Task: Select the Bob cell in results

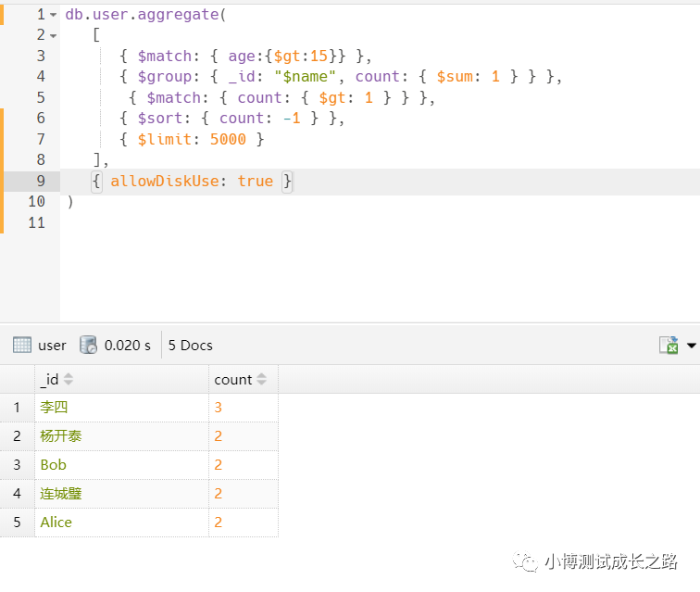Action: 54,465
